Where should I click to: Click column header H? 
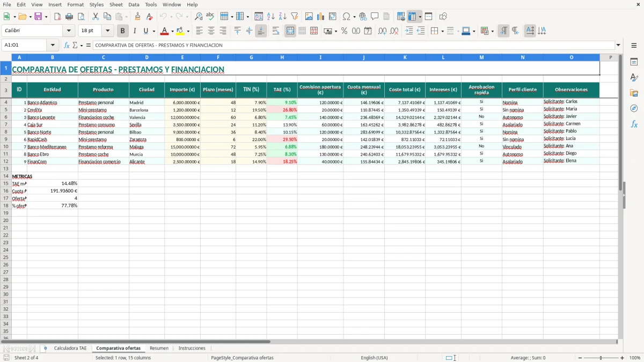(x=282, y=57)
